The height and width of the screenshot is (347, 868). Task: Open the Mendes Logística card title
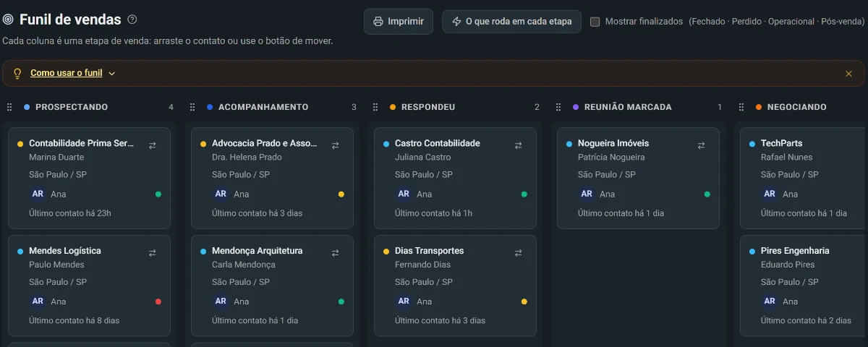click(x=65, y=251)
